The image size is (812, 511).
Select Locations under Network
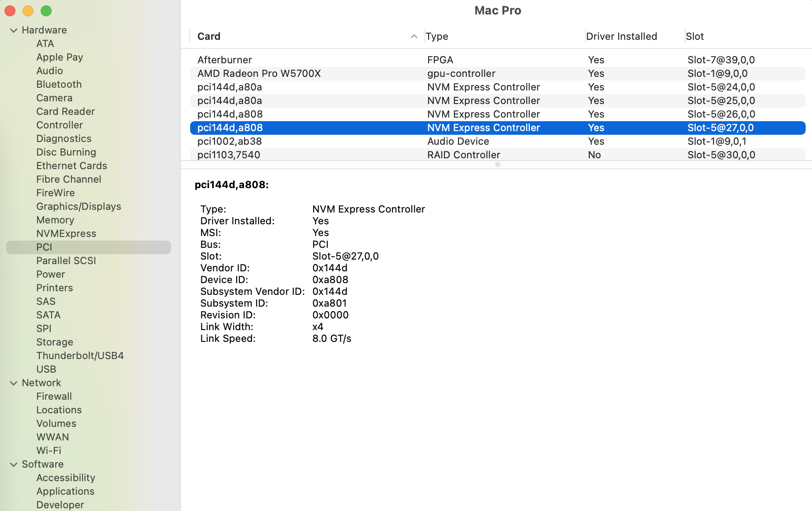point(59,410)
